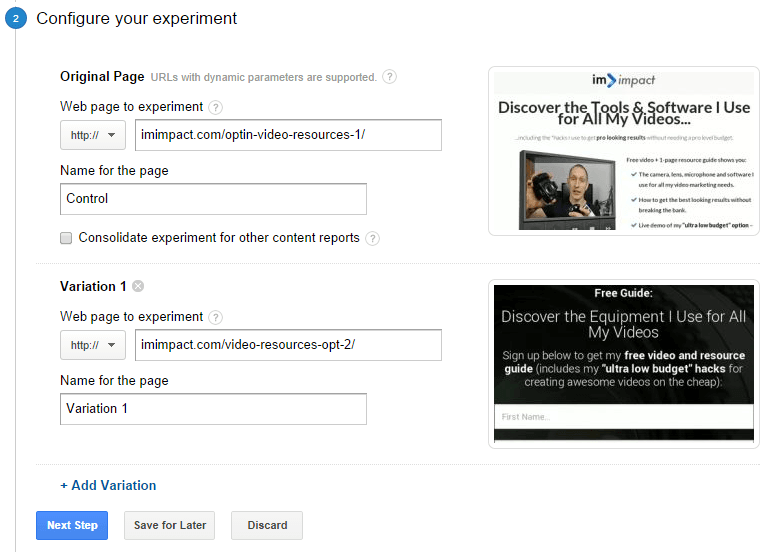
Task: Click the Original Page URL field
Action: [x=288, y=135]
